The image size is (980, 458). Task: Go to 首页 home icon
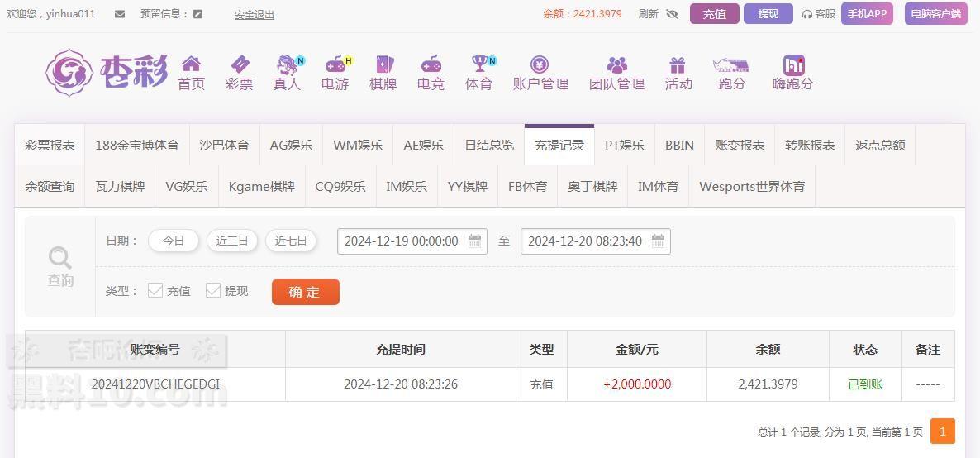click(x=191, y=64)
